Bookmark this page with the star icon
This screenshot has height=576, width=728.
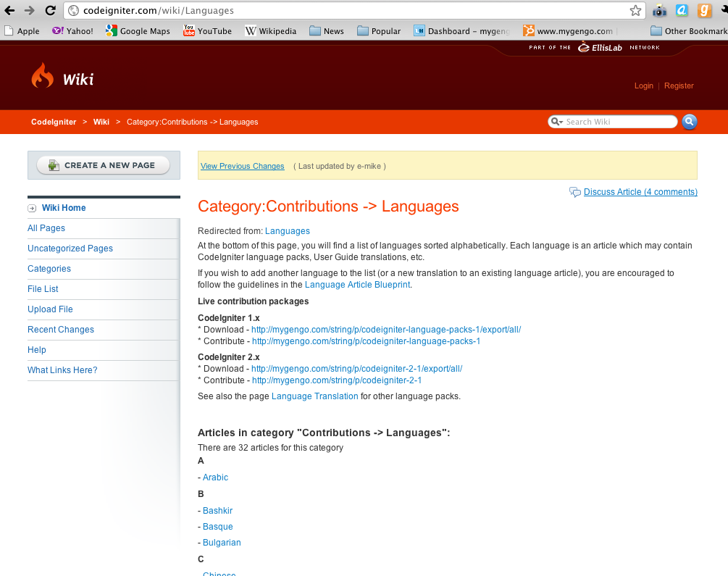tap(635, 10)
